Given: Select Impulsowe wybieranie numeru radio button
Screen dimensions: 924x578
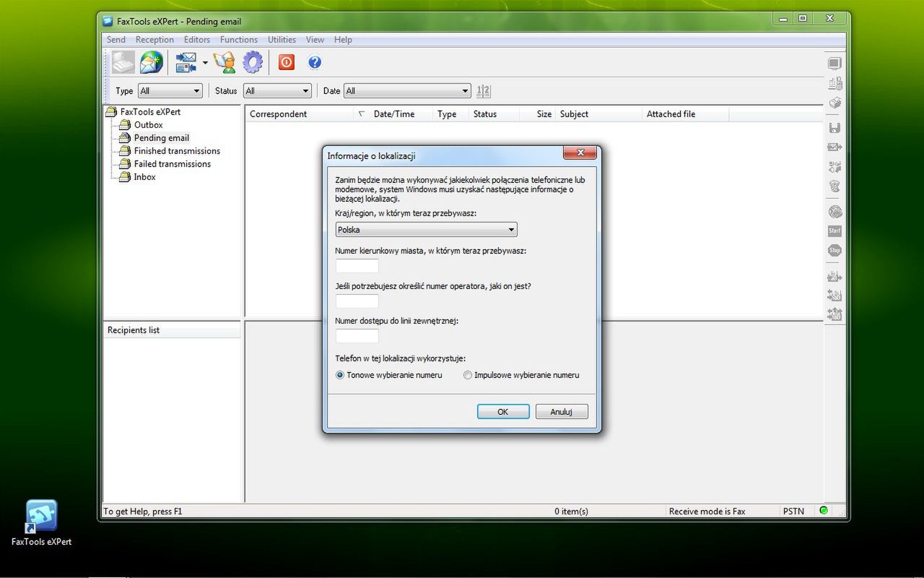Looking at the screenshot, I should click(x=468, y=375).
